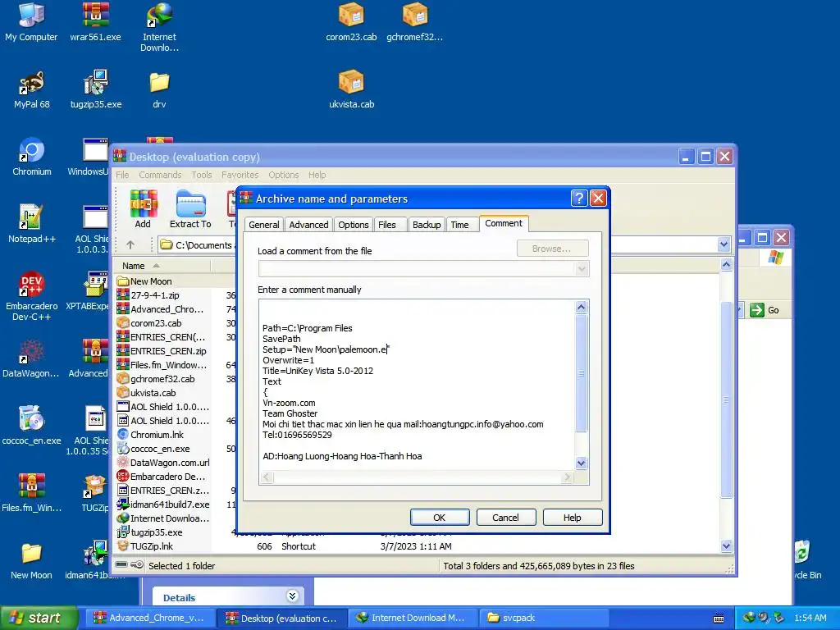Open drv folder on desktop

tap(159, 89)
